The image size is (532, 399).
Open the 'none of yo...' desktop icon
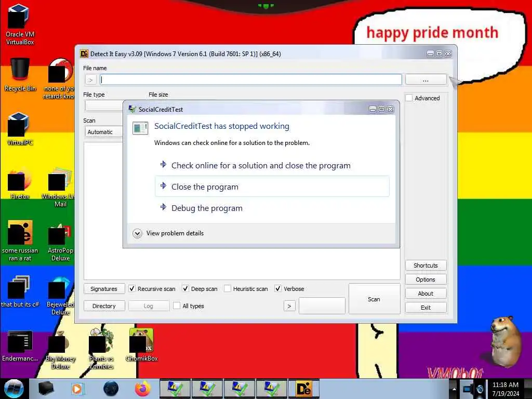pos(60,79)
